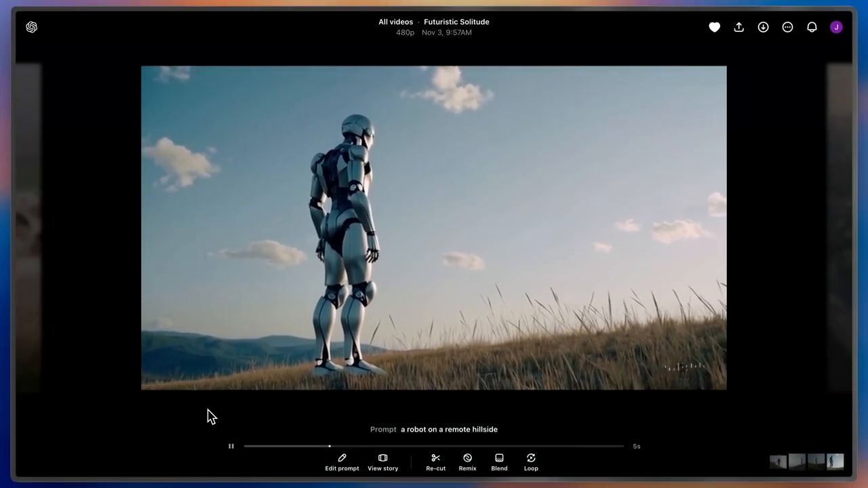Click Edit prompt pencil button
Image resolution: width=868 pixels, height=488 pixels.
click(x=342, y=462)
